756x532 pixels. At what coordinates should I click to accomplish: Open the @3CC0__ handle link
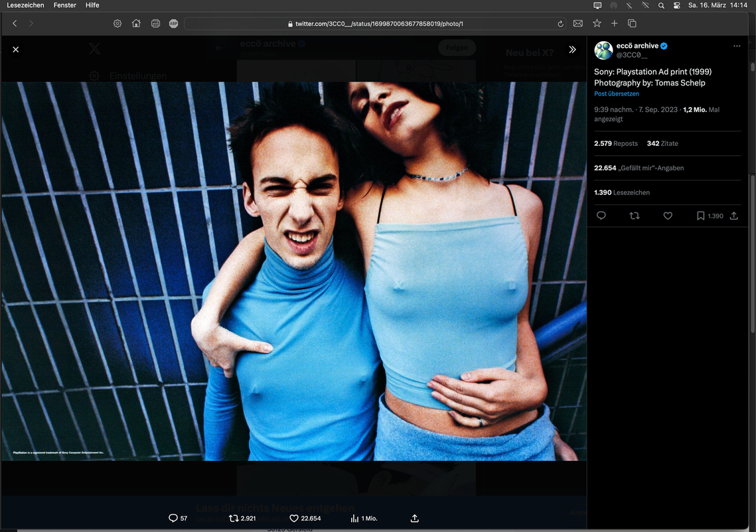click(632, 55)
